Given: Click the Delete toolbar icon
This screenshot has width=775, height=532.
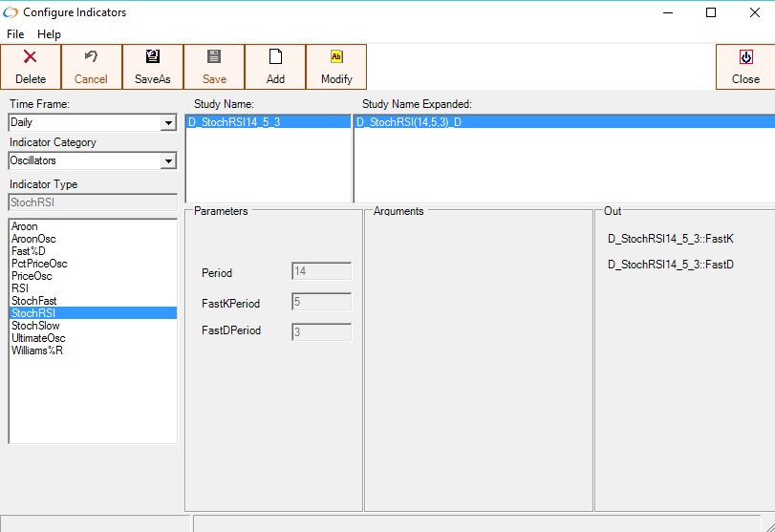Looking at the screenshot, I should pos(31,58).
